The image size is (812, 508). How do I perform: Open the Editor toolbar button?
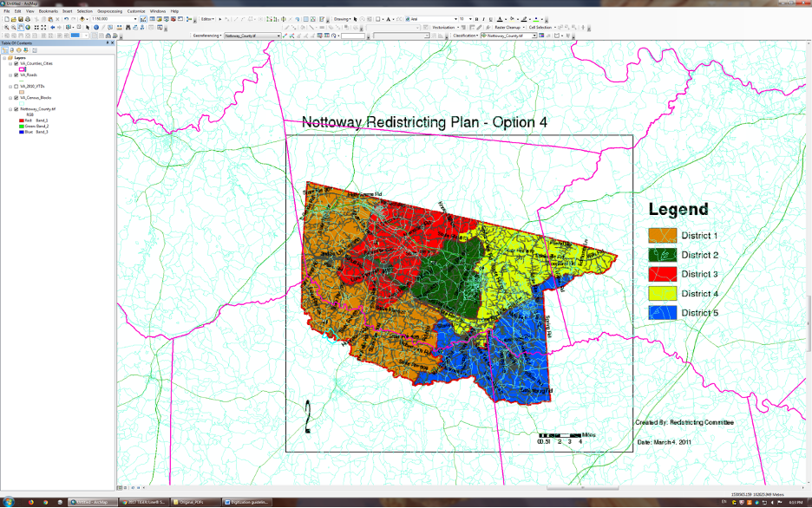[207, 18]
